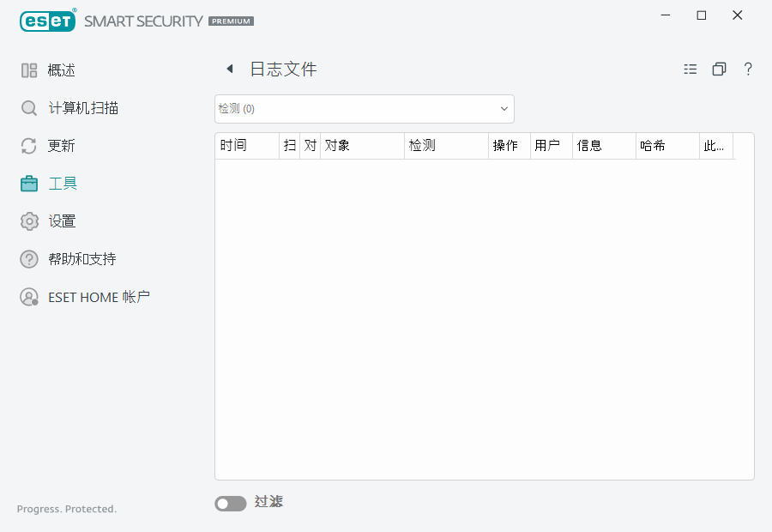This screenshot has height=532, width=772.
Task: Open the 检测 (0) log type dropdown
Action: coord(364,108)
